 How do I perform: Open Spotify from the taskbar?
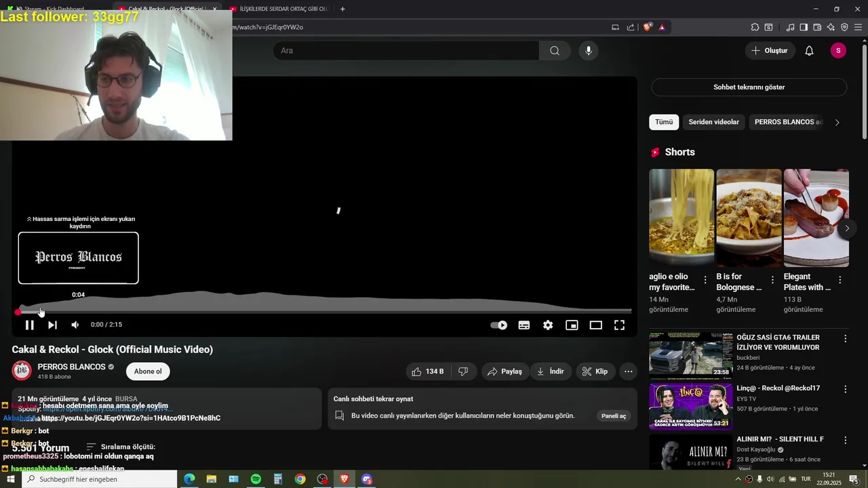tap(256, 479)
